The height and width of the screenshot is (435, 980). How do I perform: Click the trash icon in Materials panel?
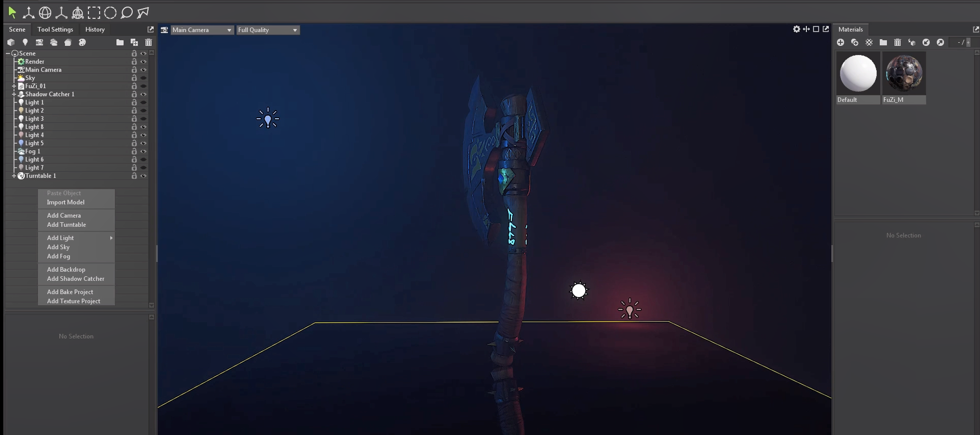coord(898,42)
